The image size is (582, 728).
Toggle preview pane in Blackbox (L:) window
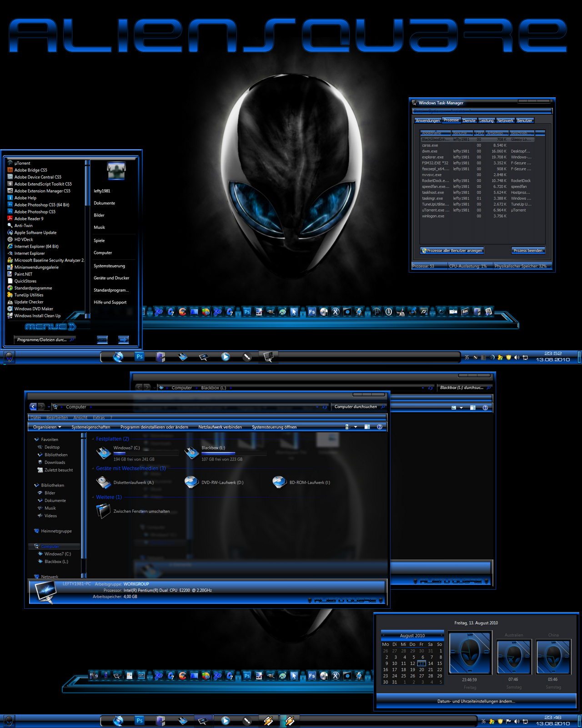pos(473,408)
